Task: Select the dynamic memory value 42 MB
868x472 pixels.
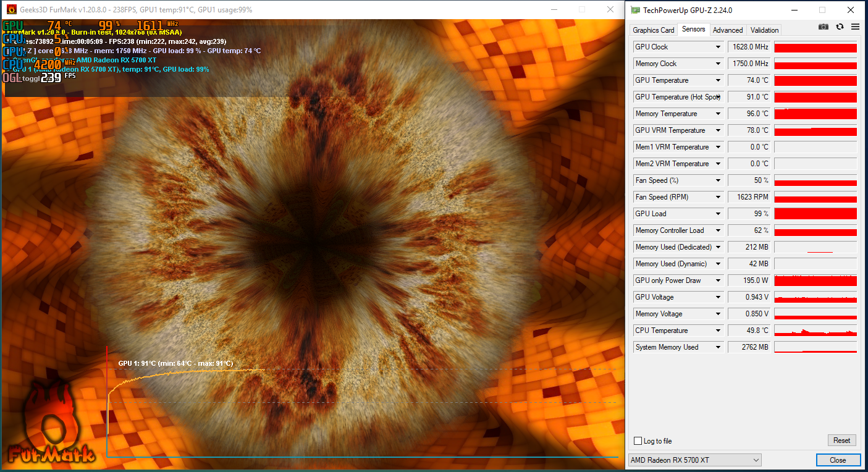Action: (x=749, y=264)
